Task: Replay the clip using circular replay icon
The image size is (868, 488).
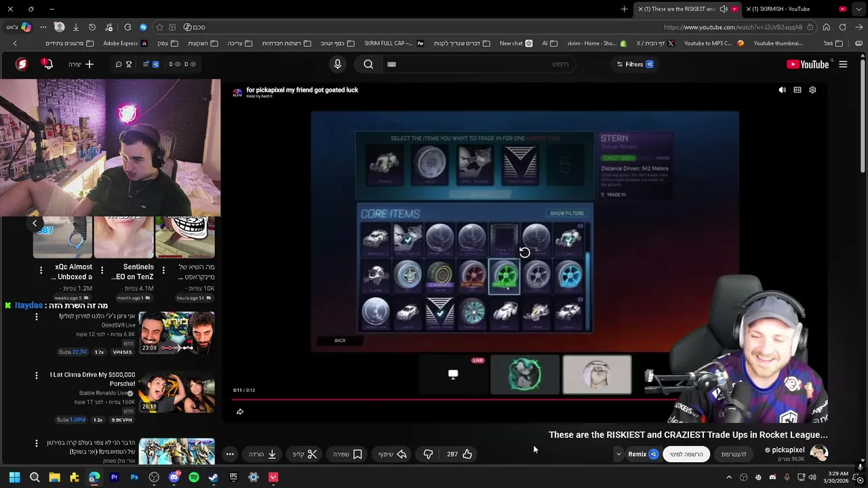Action: pos(524,252)
